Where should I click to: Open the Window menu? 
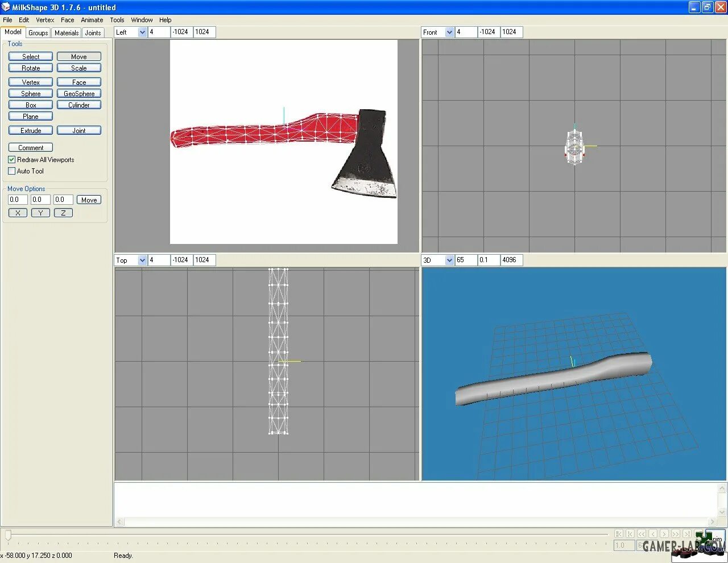(x=142, y=19)
